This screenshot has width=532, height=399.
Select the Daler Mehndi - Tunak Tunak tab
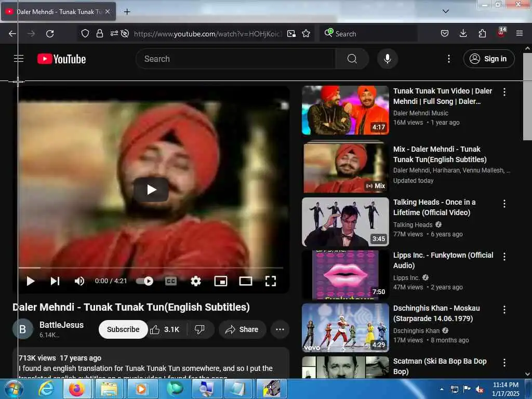(x=58, y=11)
